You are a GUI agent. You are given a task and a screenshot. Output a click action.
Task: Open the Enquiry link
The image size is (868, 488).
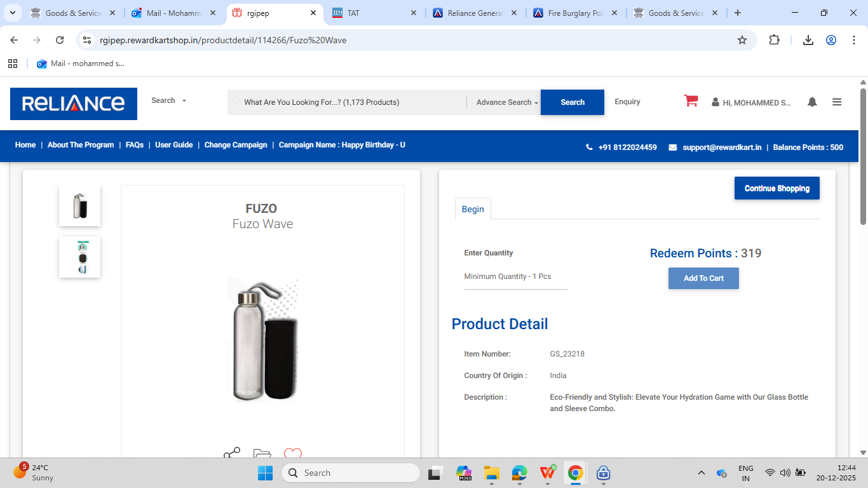[x=627, y=102]
